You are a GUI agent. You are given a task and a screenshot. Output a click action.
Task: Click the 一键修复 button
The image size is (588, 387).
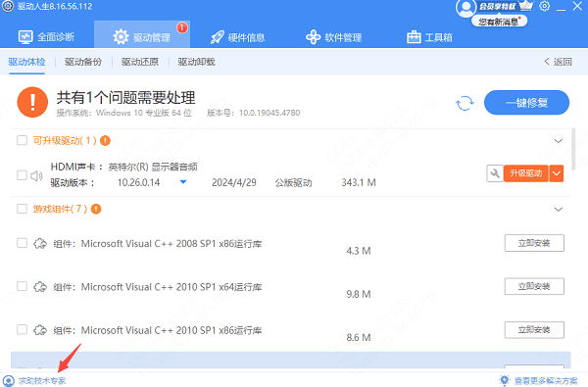coord(526,102)
